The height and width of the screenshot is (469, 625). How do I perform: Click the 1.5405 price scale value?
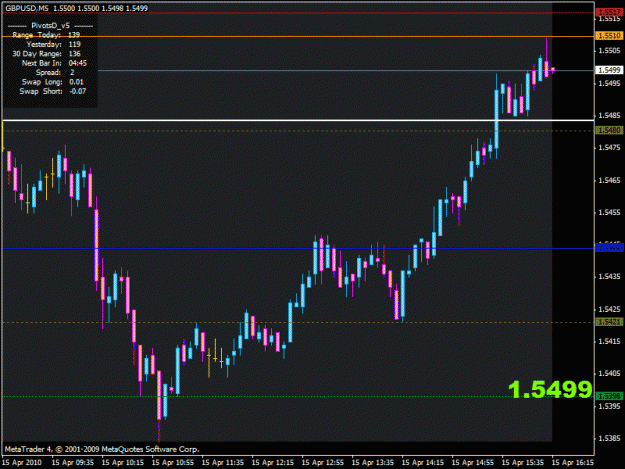click(610, 373)
